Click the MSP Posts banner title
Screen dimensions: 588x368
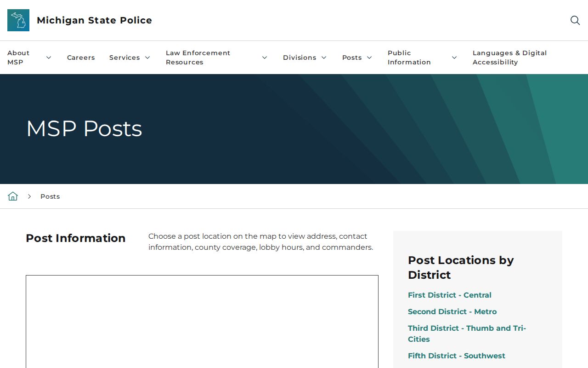(84, 129)
